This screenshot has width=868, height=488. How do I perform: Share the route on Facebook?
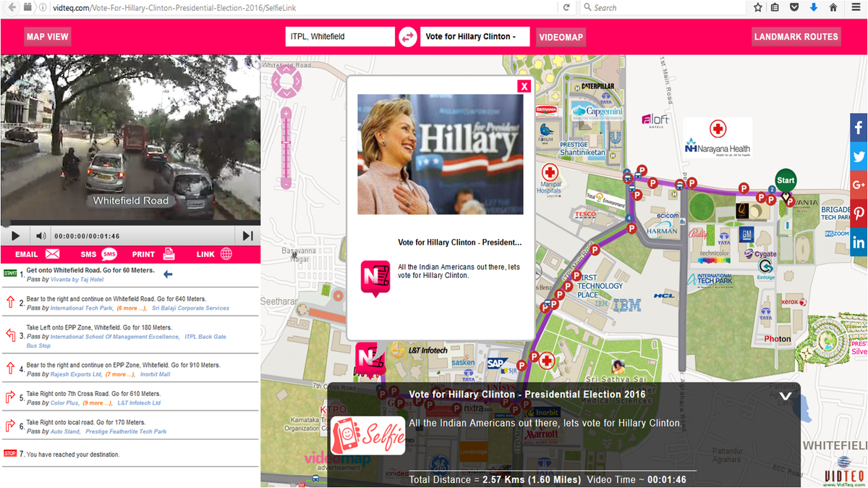click(859, 127)
